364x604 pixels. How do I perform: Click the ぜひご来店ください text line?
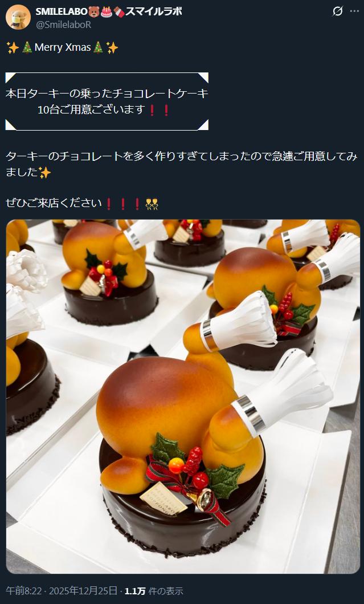pos(54,203)
